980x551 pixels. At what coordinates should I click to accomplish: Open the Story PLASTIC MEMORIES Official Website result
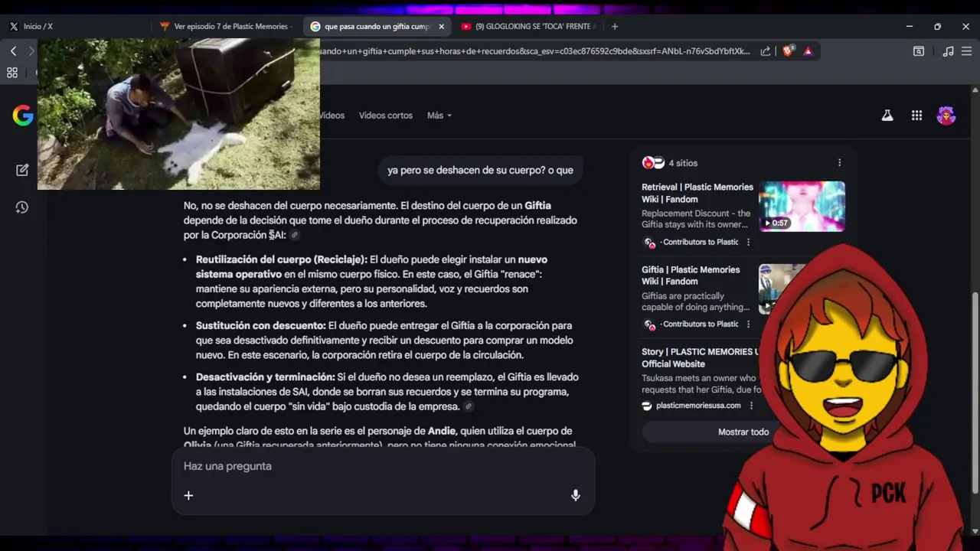[x=700, y=357]
